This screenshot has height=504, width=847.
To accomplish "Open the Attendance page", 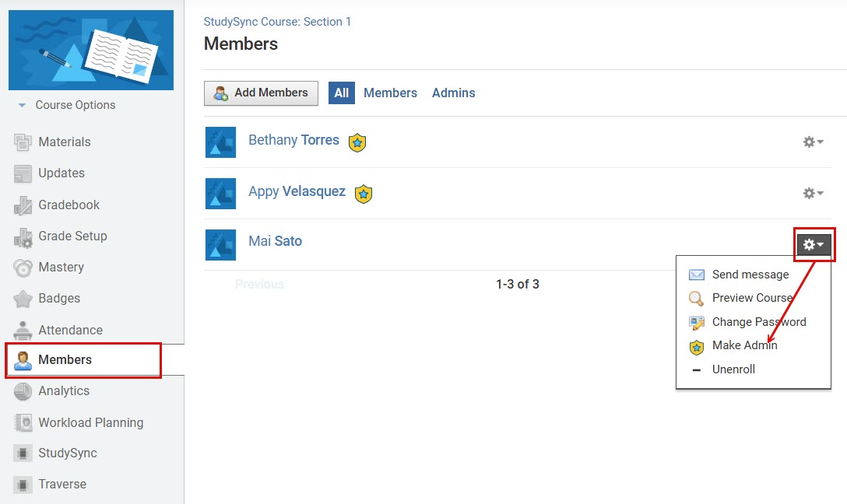I will [x=70, y=331].
